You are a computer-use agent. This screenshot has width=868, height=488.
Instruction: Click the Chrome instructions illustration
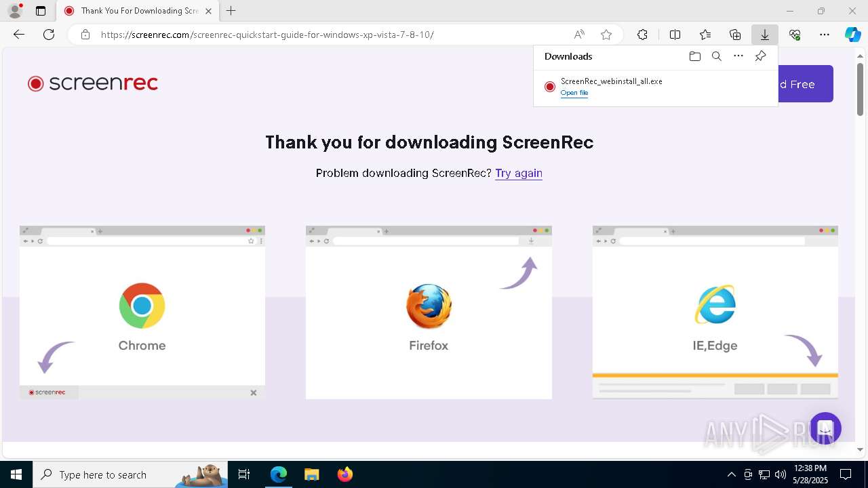142,312
